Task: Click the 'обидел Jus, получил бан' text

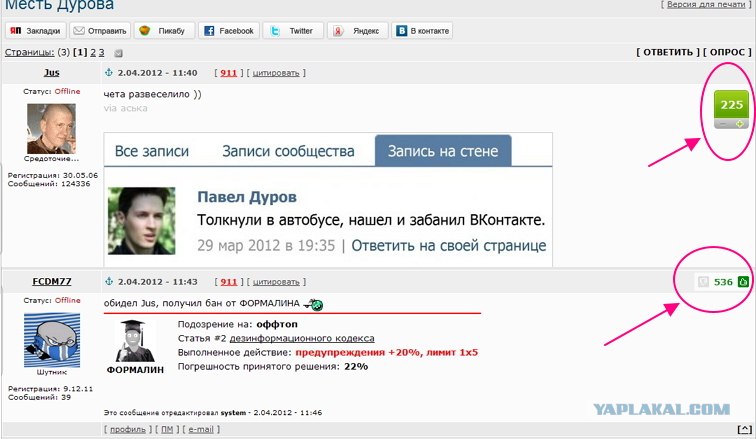Action: [202, 303]
